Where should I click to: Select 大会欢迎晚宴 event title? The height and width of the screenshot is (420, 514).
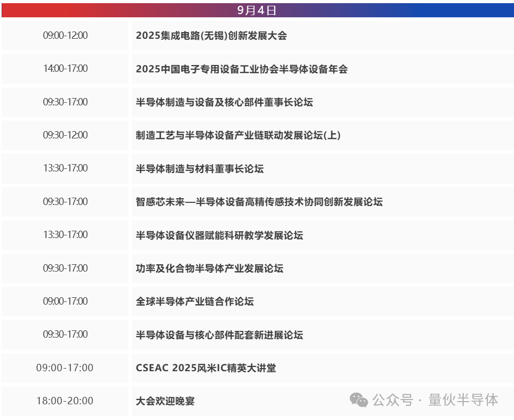[x=165, y=401]
